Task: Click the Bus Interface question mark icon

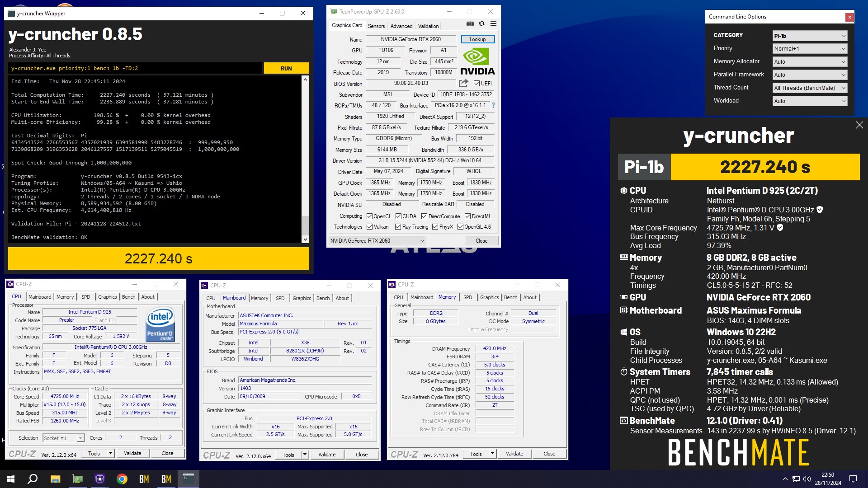Action: pos(493,105)
